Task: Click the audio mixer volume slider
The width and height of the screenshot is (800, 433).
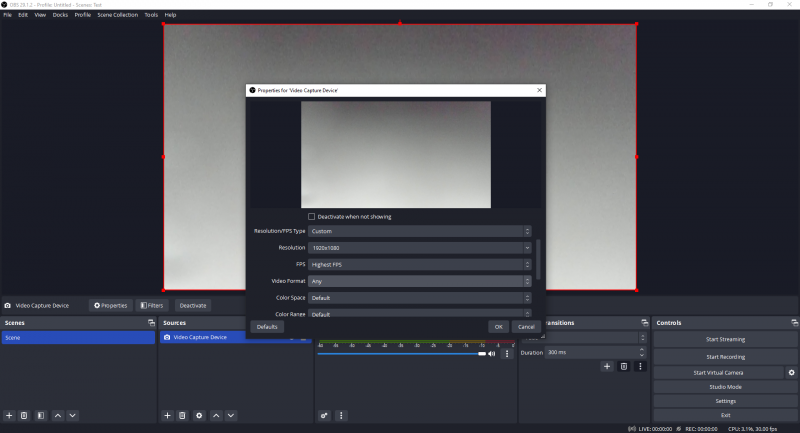Action: click(x=400, y=353)
